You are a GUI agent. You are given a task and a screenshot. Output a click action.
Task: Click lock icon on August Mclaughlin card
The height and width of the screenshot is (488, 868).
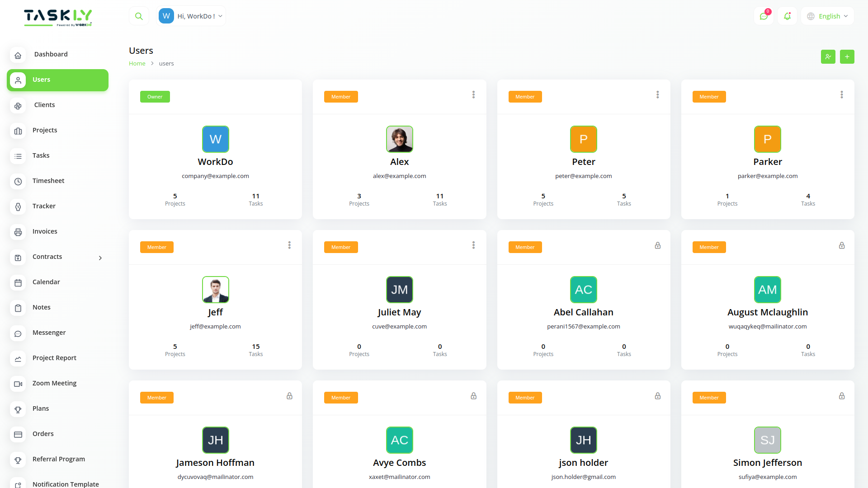point(841,245)
